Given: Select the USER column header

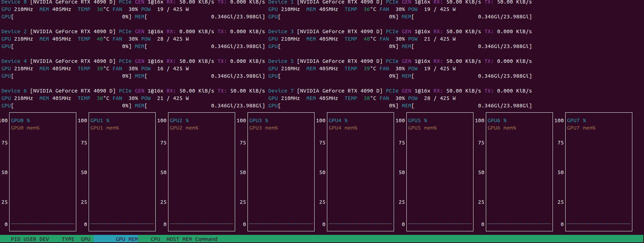Looking at the screenshot, I should (30, 239).
